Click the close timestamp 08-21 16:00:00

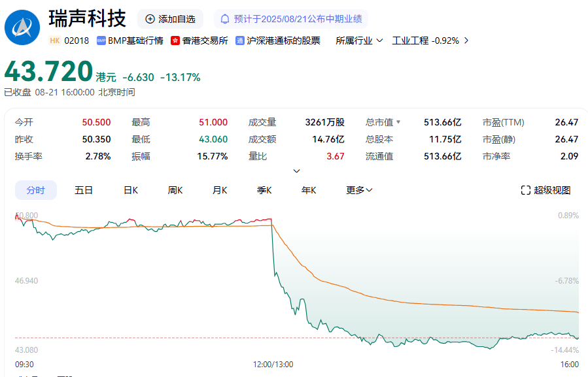tap(65, 92)
